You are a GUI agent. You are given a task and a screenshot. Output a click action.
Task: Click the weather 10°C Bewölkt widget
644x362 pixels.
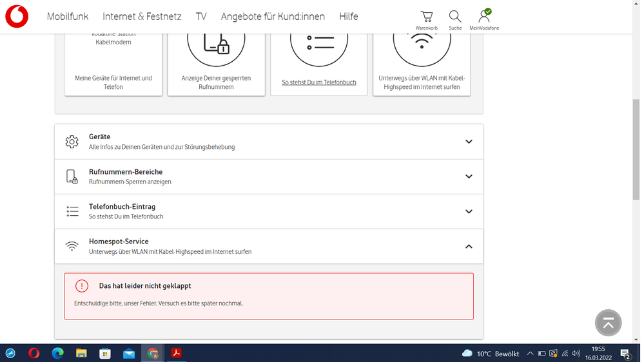click(491, 354)
